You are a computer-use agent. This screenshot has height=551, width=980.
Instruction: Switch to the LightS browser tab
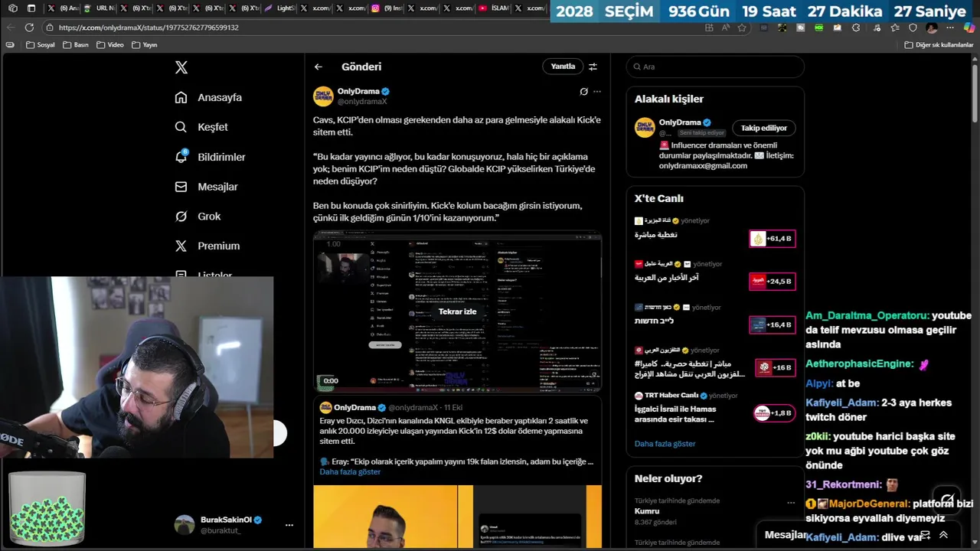[279, 8]
